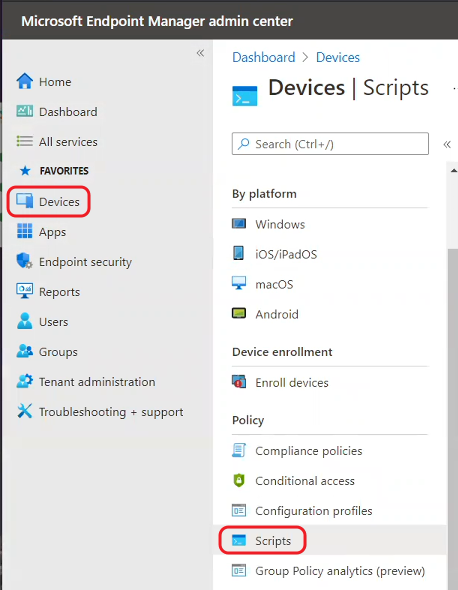The height and width of the screenshot is (590, 458).
Task: Open the Groups people icon
Action: (x=25, y=351)
